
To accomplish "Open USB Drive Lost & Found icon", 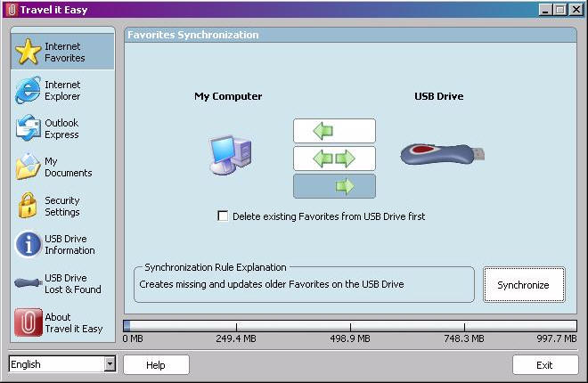I will tap(28, 283).
